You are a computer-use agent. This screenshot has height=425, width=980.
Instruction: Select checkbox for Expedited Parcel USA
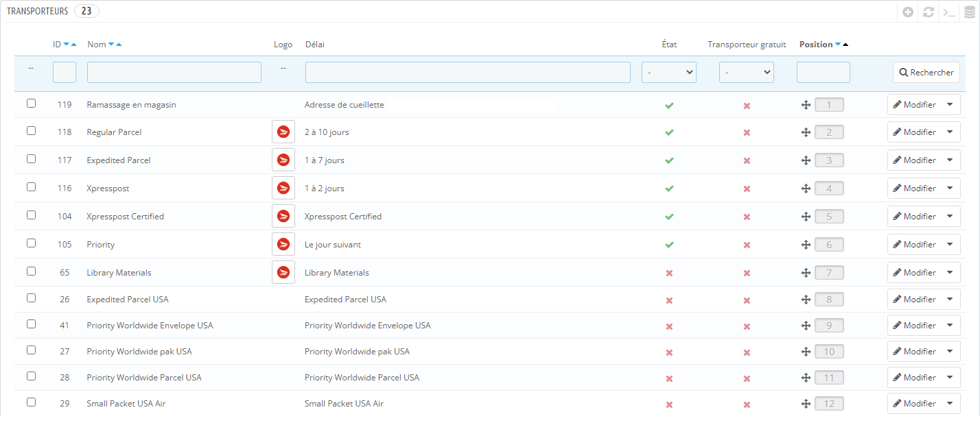[x=31, y=297]
